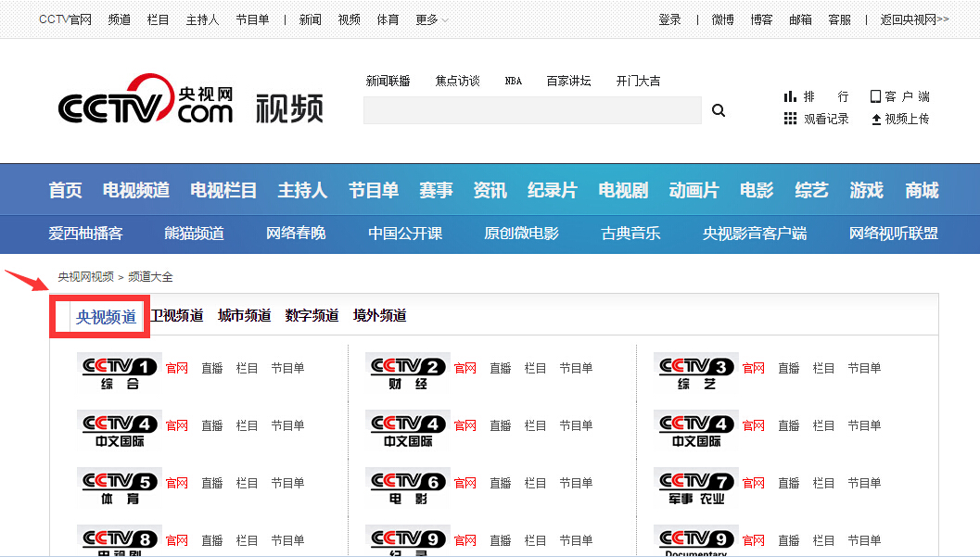The image size is (980, 557).
Task: Open the CCTV5 体育 channel logo
Action: (x=119, y=487)
